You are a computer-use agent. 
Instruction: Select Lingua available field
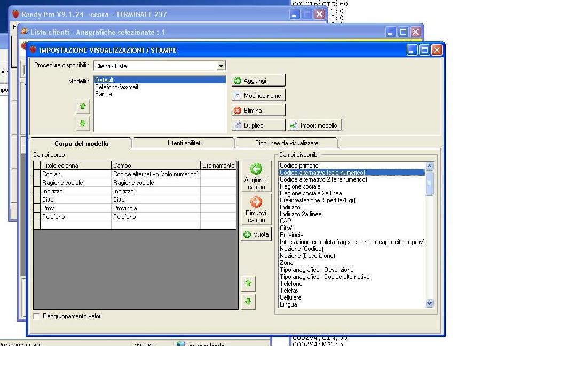pos(351,304)
